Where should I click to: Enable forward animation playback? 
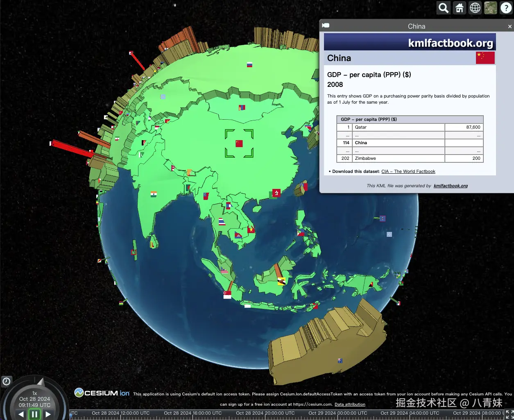48,414
